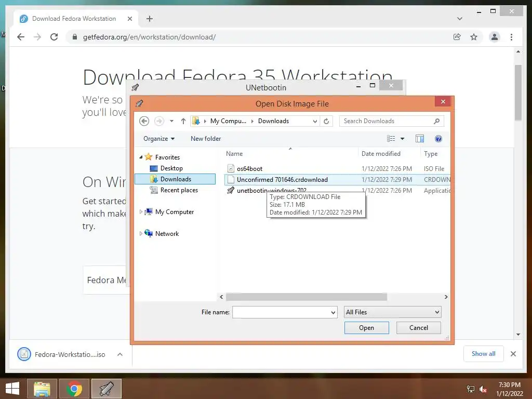This screenshot has height=399, width=532.
Task: Toggle the preview pane icon
Action: [420, 138]
